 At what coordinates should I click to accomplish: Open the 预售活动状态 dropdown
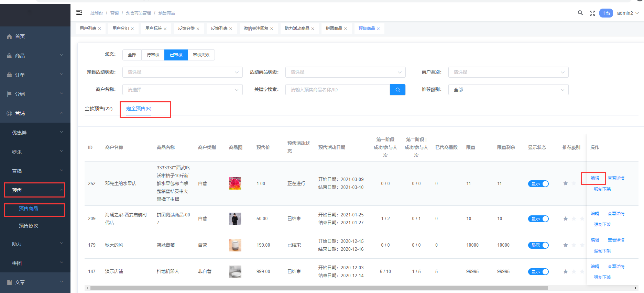(182, 72)
